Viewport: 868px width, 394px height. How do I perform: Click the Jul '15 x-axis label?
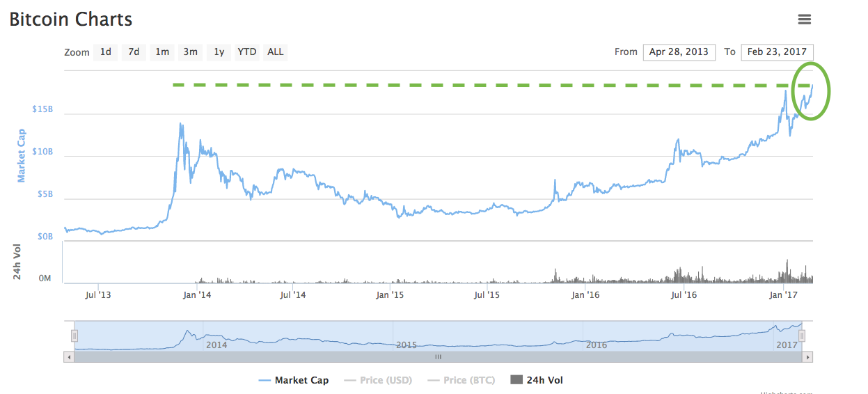point(487,295)
